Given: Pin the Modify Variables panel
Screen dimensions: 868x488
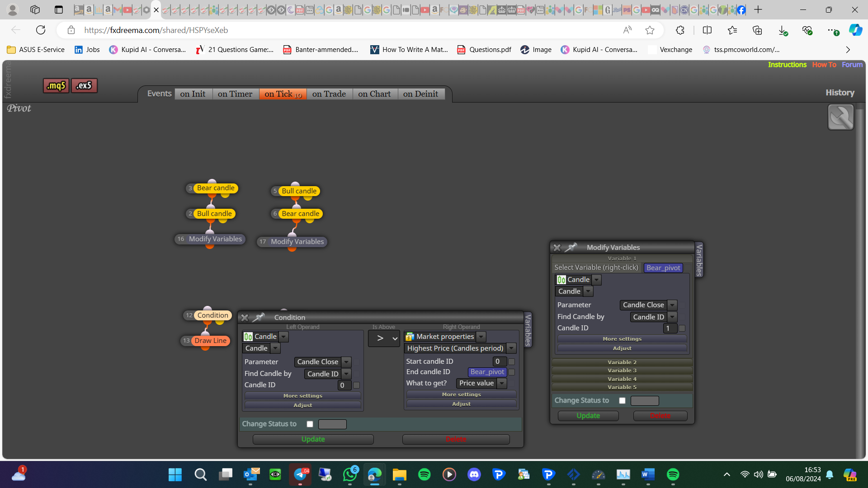Looking at the screenshot, I should click(571, 247).
